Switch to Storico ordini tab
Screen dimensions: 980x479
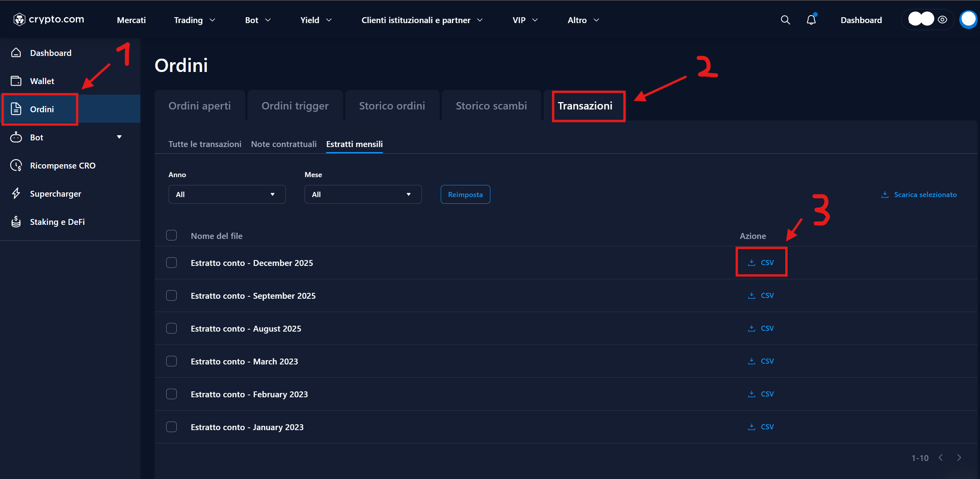[392, 106]
